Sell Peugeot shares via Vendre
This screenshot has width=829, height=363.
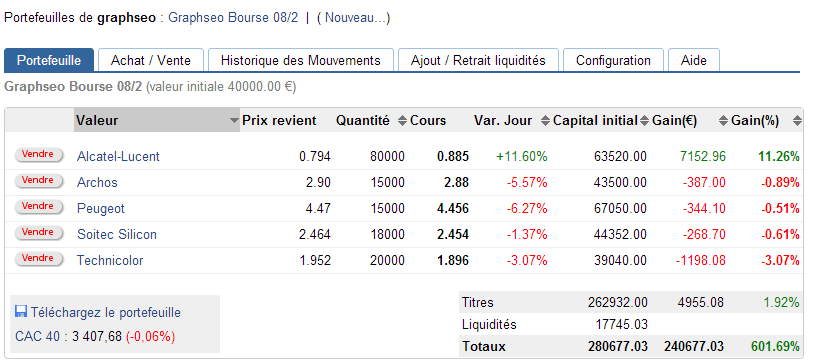click(x=39, y=206)
